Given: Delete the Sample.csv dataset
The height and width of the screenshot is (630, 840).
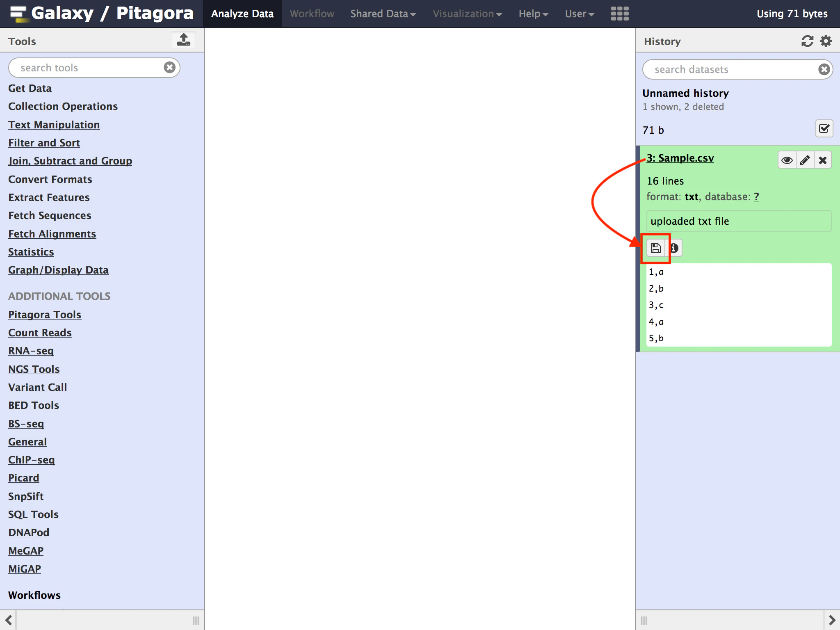Looking at the screenshot, I should click(x=823, y=160).
